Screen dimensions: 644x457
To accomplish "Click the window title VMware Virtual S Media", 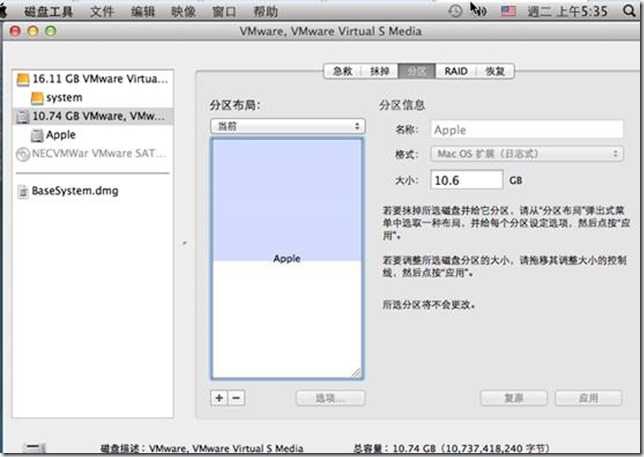I will (x=331, y=31).
